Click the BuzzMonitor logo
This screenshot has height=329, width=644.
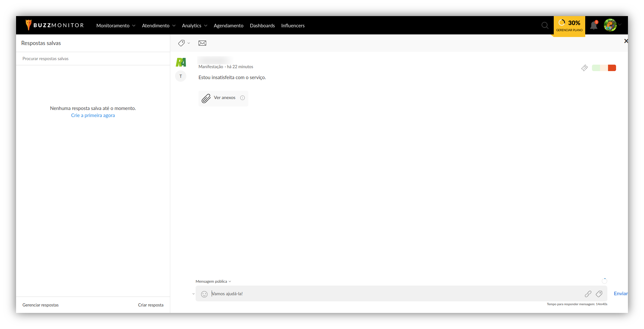coord(55,25)
